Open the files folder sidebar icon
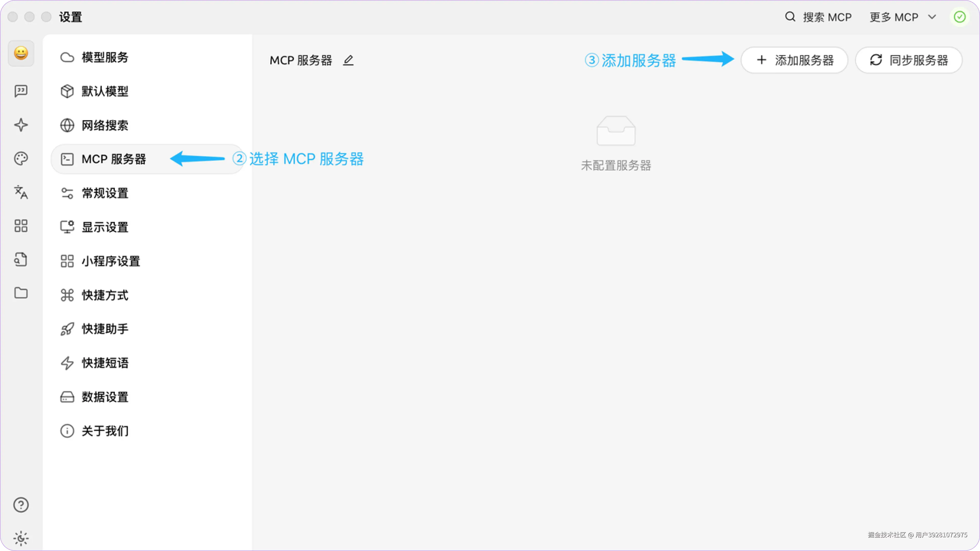The width and height of the screenshot is (980, 551). (21, 293)
